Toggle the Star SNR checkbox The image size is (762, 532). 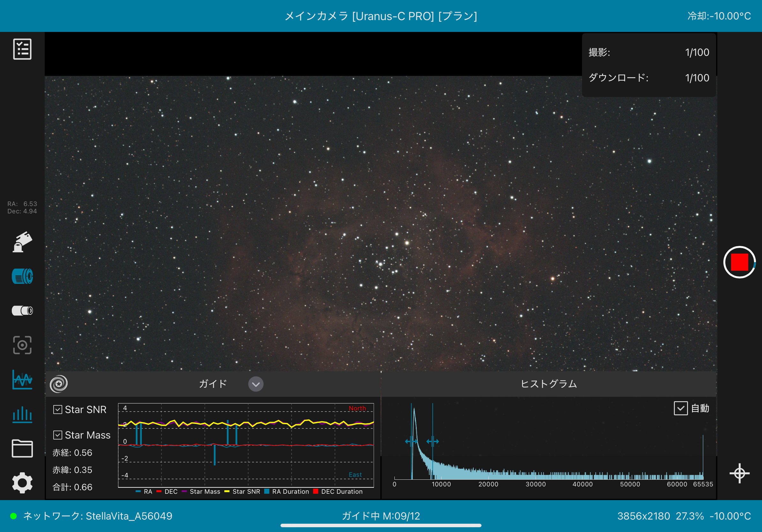pos(58,410)
